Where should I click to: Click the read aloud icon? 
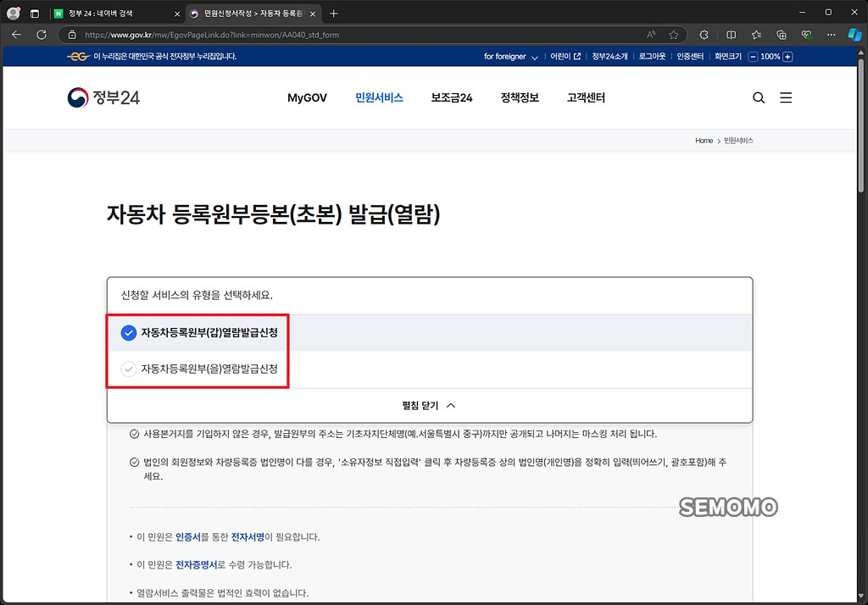tap(652, 35)
